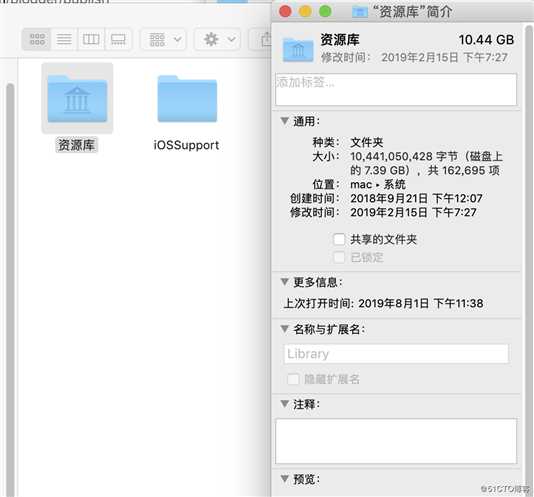
Task: Collapse the 通用 section
Action: click(x=285, y=121)
